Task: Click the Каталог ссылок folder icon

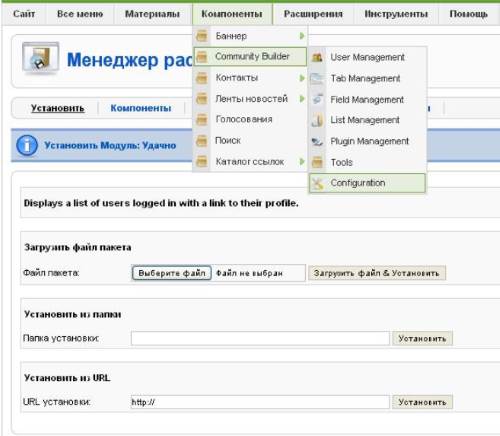Action: (x=202, y=162)
